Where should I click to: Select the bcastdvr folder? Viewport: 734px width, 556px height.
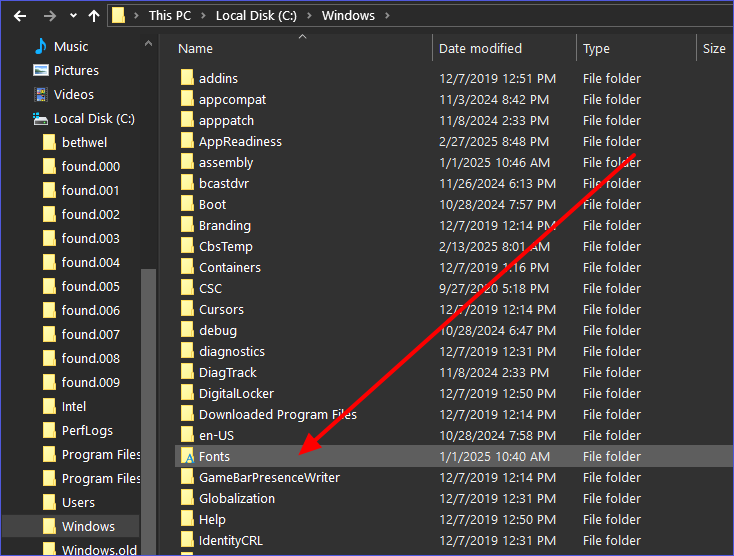point(224,183)
